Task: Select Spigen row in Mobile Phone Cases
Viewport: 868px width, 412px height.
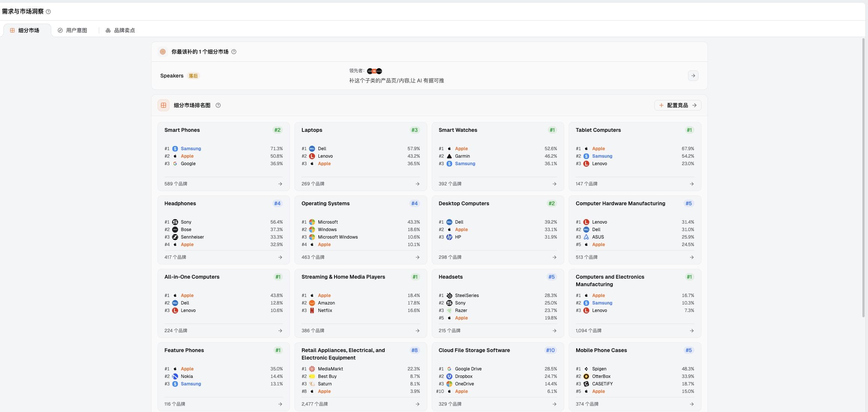Action: (x=635, y=369)
